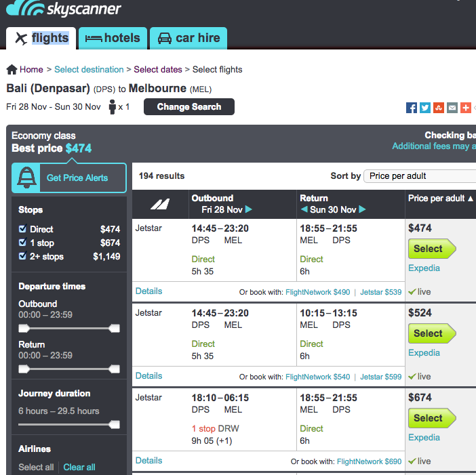Click the Skyscanner logo
Image resolution: width=476 pixels, height=475 pixels.
[x=64, y=8]
